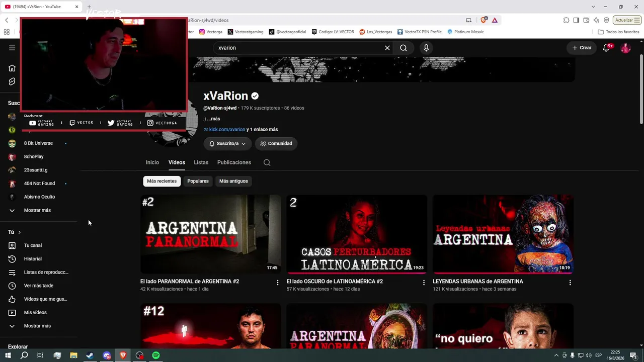
Task: Open Spotify from the taskbar
Action: [156, 355]
